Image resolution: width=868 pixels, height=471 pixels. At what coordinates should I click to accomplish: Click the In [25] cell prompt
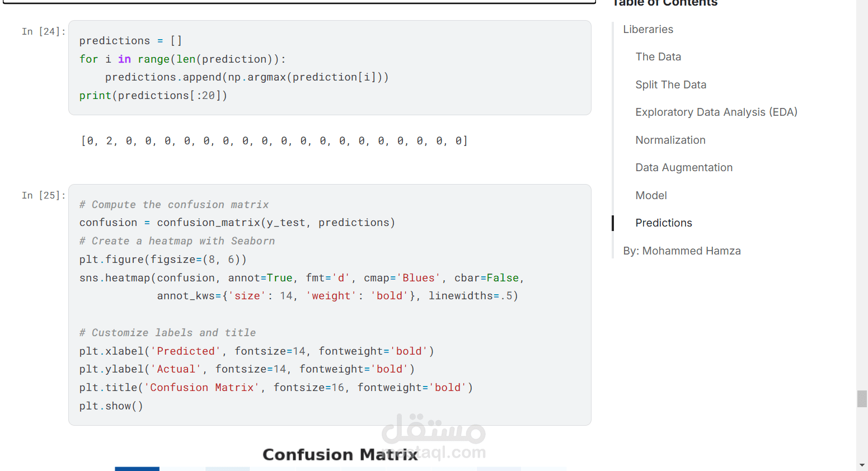pyautogui.click(x=44, y=196)
